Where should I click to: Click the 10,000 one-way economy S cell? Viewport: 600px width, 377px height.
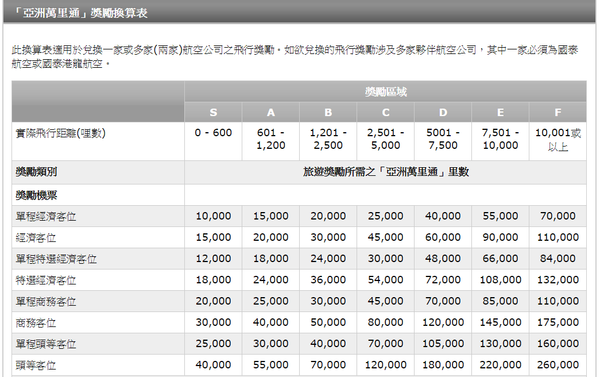coord(213,216)
